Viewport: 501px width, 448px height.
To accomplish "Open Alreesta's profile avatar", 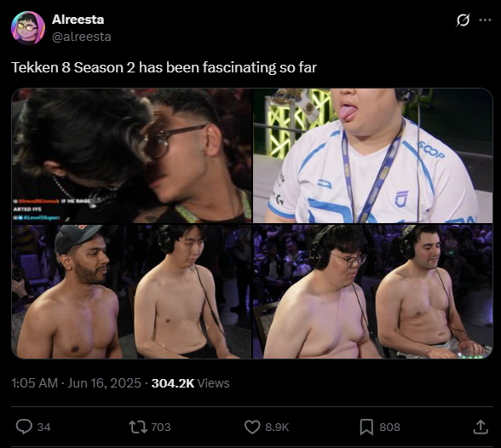I will (28, 28).
